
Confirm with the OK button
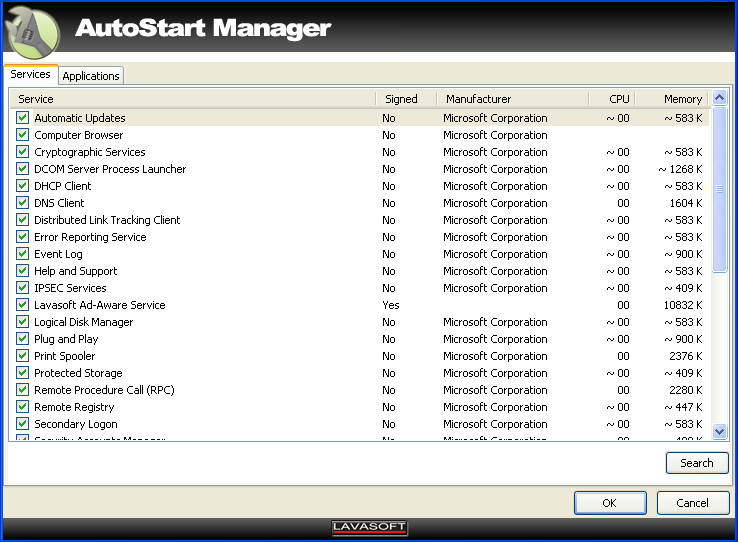tap(610, 503)
